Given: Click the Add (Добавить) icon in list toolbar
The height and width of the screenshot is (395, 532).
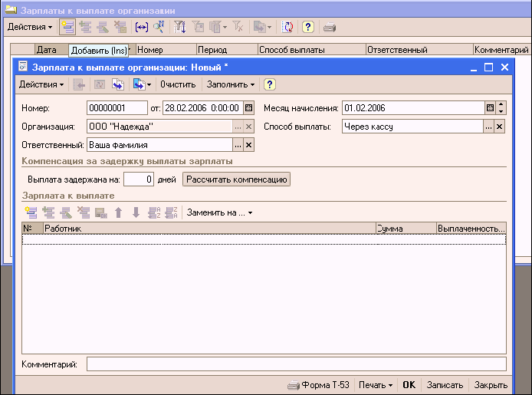Looking at the screenshot, I should (x=67, y=27).
